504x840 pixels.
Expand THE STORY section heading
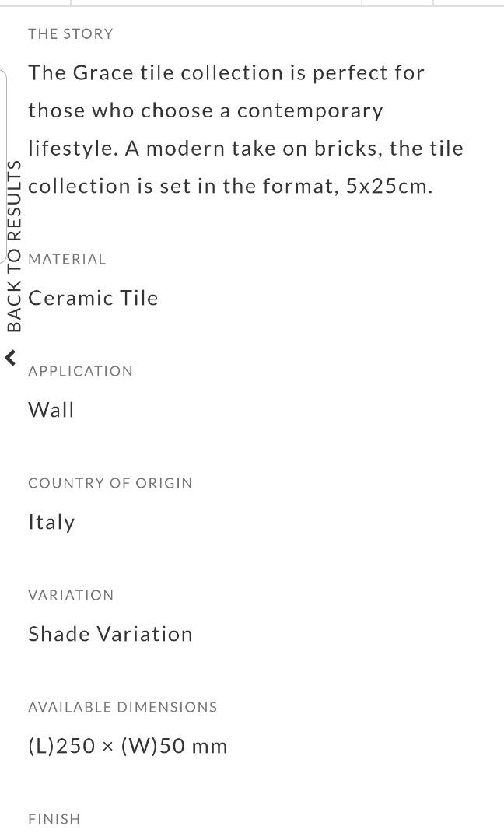70,33
